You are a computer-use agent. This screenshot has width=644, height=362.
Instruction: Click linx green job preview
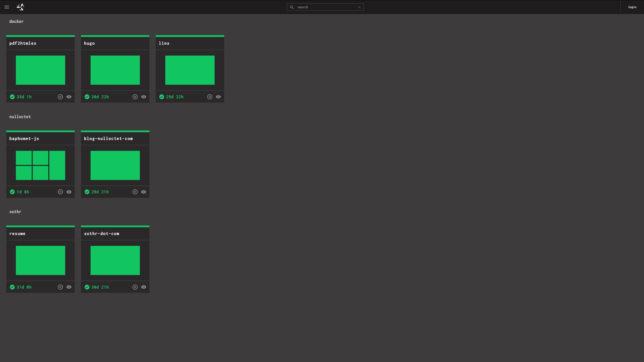[190, 70]
